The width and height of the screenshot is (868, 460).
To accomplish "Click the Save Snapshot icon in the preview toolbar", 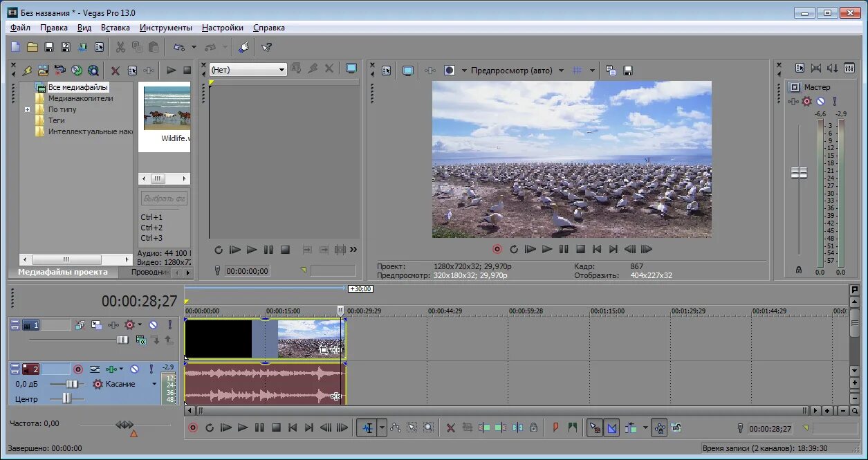I will (x=628, y=70).
